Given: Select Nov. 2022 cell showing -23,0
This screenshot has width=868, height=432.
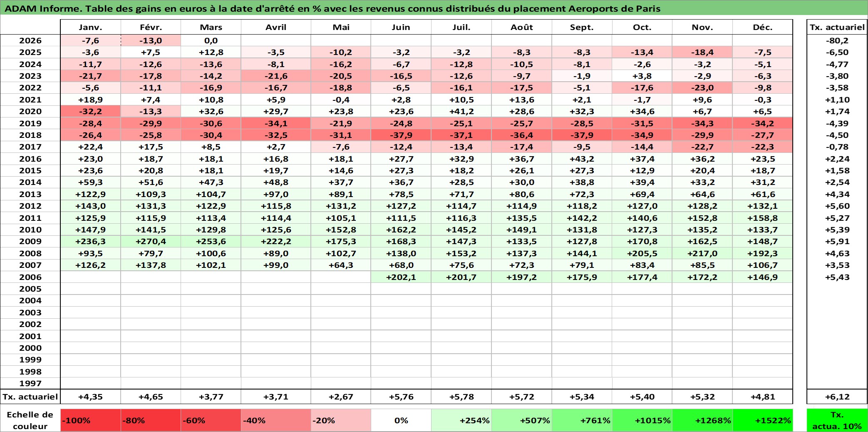Looking at the screenshot, I should 702,87.
